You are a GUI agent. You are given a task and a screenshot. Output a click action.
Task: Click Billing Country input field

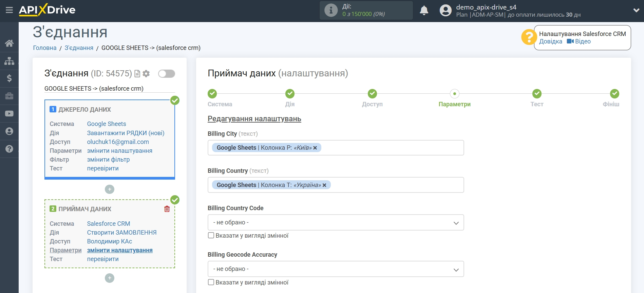click(x=336, y=185)
